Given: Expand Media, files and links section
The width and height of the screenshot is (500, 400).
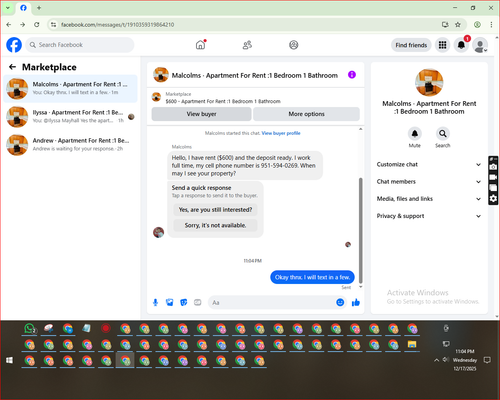Looking at the screenshot, I should (x=429, y=199).
